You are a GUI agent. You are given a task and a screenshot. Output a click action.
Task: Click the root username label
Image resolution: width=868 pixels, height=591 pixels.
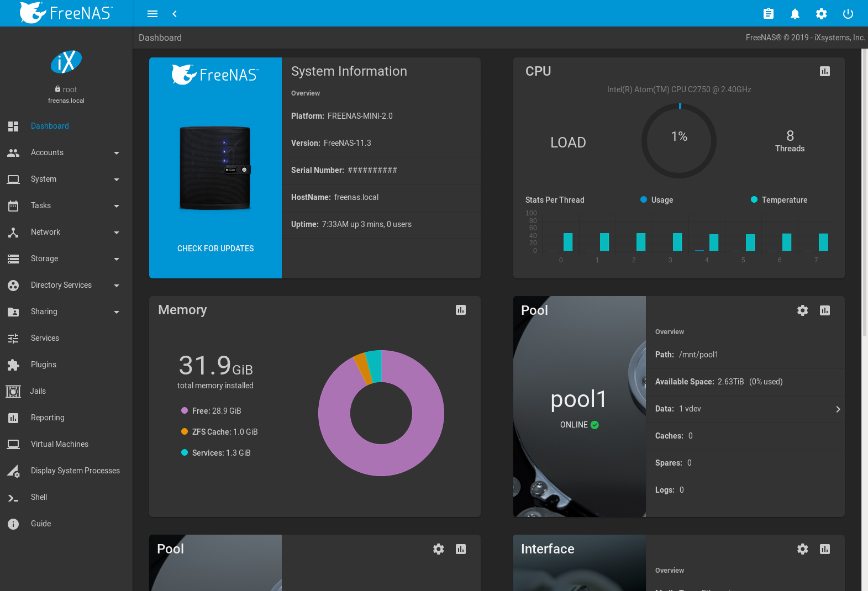click(x=70, y=89)
